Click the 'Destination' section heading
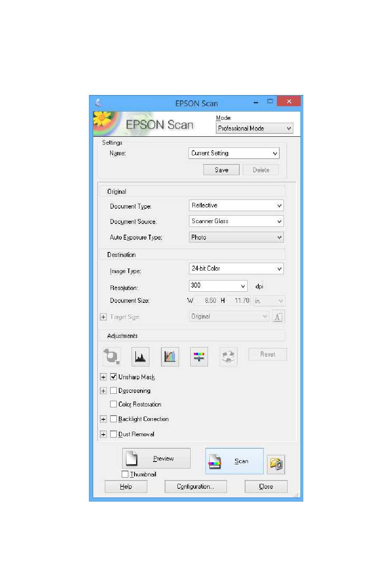Image resolution: width=392 pixels, height=566 pixels. tap(121, 255)
